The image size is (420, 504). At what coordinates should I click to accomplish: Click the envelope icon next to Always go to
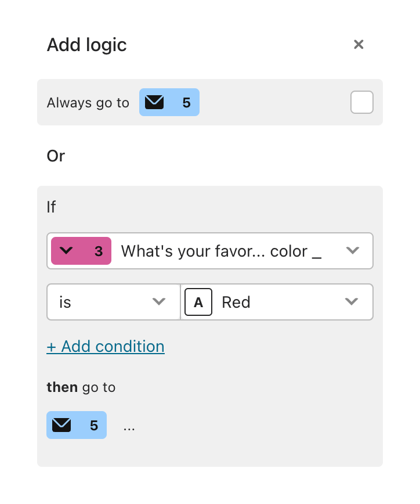[154, 102]
